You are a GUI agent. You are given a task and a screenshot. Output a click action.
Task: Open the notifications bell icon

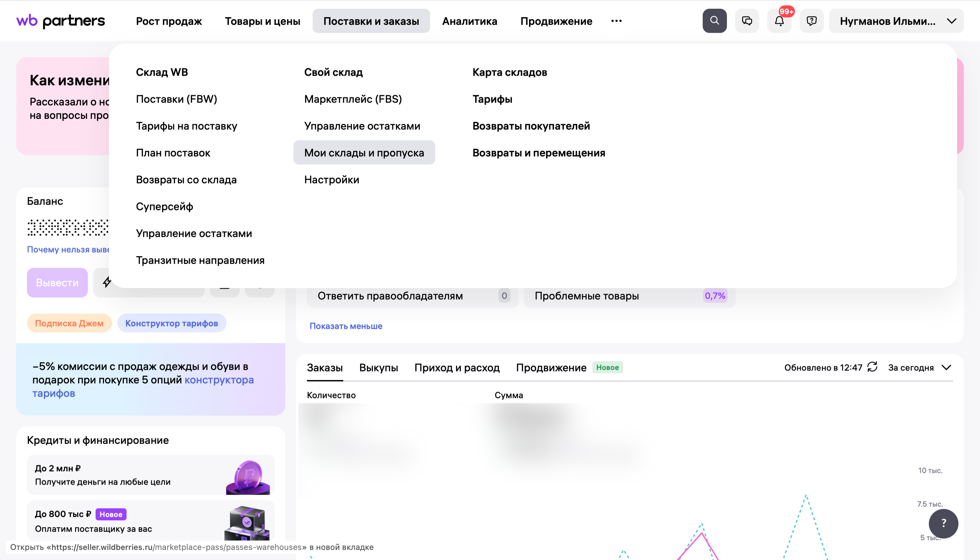point(779,21)
